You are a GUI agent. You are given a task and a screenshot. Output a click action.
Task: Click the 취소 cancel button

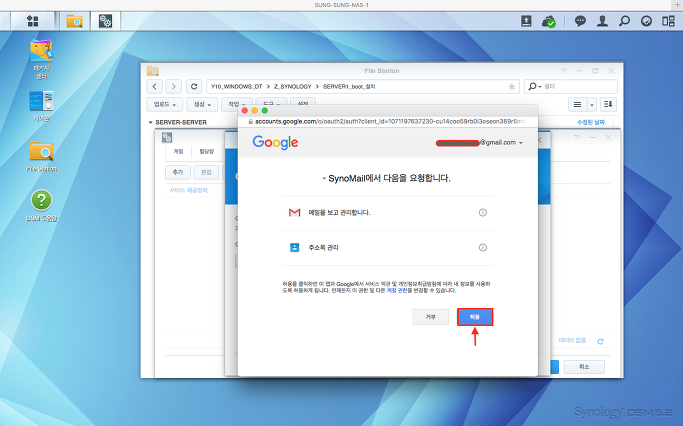point(584,367)
